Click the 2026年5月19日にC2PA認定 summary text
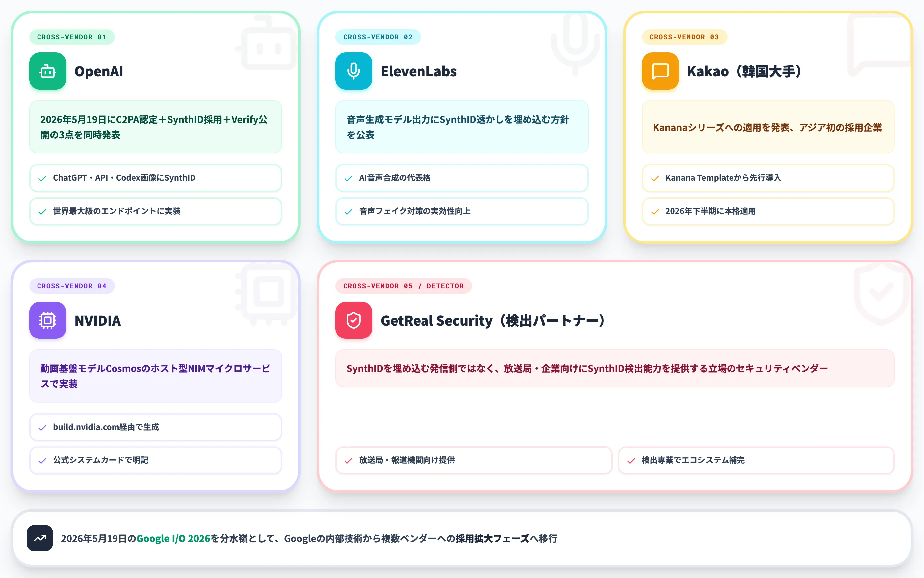Image resolution: width=924 pixels, height=578 pixels. (154, 127)
